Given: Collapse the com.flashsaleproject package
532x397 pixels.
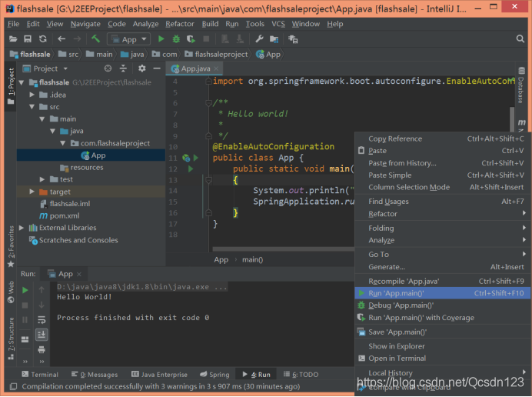Looking at the screenshot, I should point(63,144).
